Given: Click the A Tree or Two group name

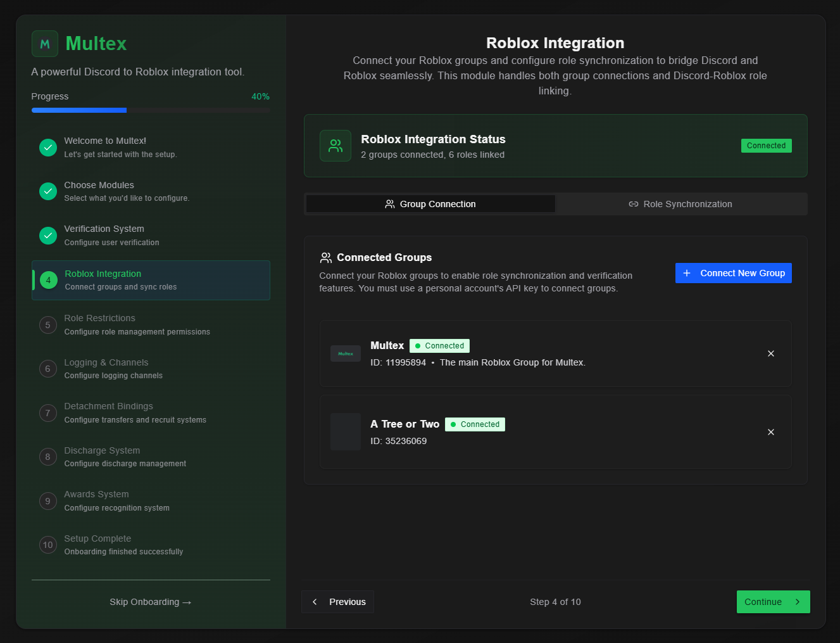Looking at the screenshot, I should coord(404,424).
